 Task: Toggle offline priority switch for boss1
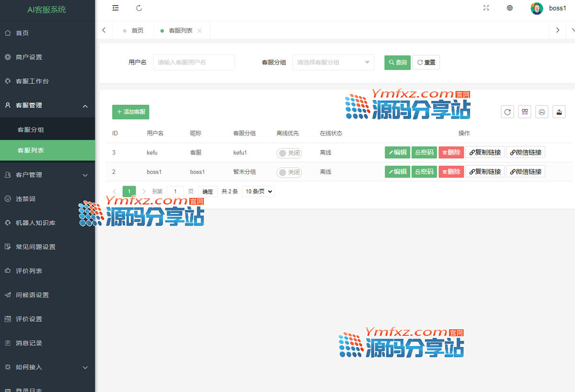coord(289,172)
